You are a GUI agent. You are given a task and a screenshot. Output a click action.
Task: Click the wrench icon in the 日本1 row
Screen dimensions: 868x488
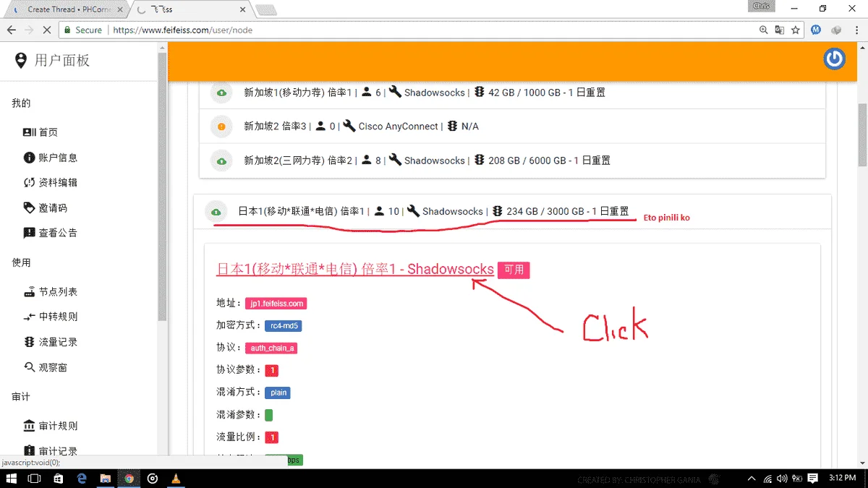413,211
